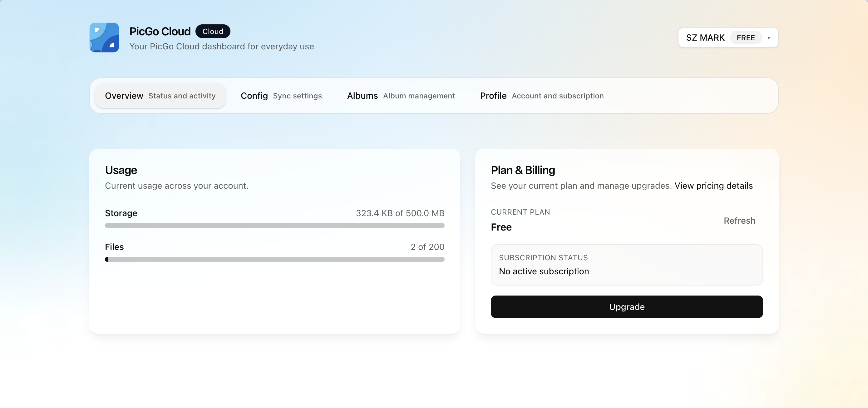Refresh the current plan

[x=739, y=221]
